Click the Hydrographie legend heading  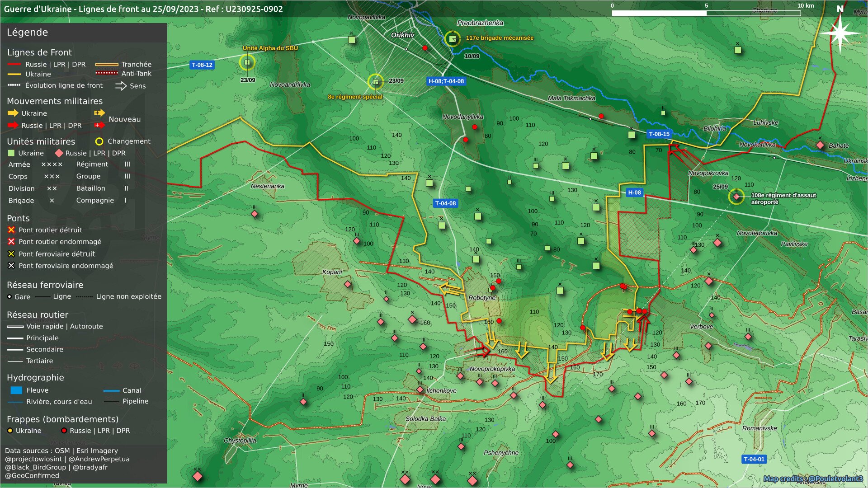click(35, 378)
